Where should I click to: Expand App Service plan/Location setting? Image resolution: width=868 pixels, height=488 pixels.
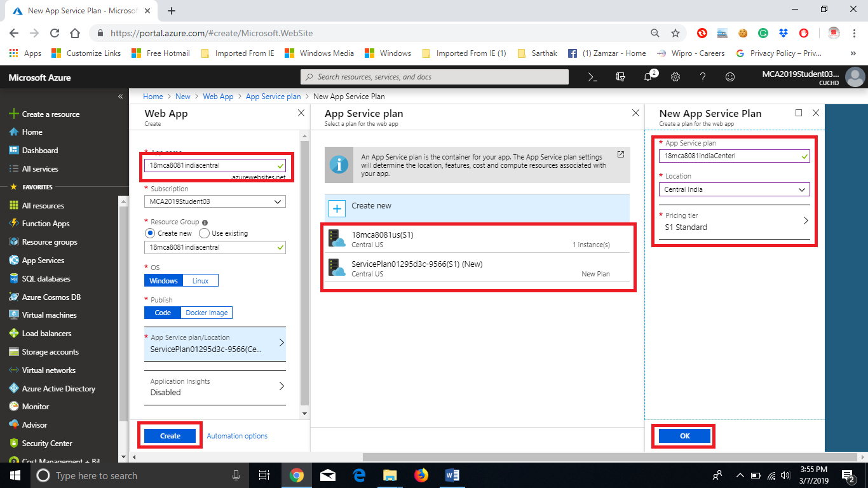tap(215, 344)
